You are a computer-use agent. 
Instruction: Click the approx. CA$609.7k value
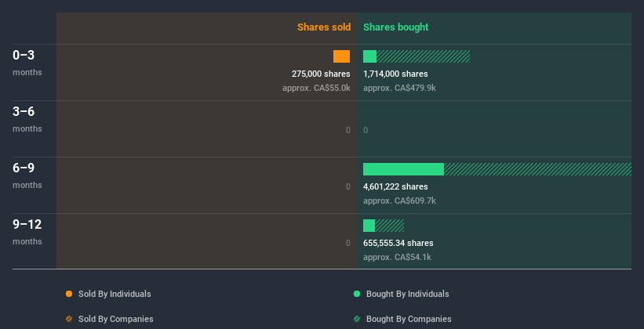point(399,201)
